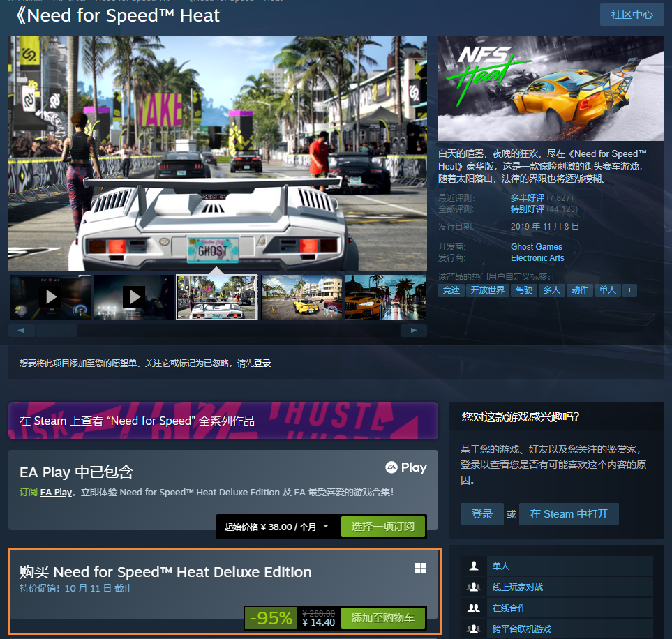Select the 竞速 racing tag
This screenshot has height=639, width=672.
click(x=451, y=290)
